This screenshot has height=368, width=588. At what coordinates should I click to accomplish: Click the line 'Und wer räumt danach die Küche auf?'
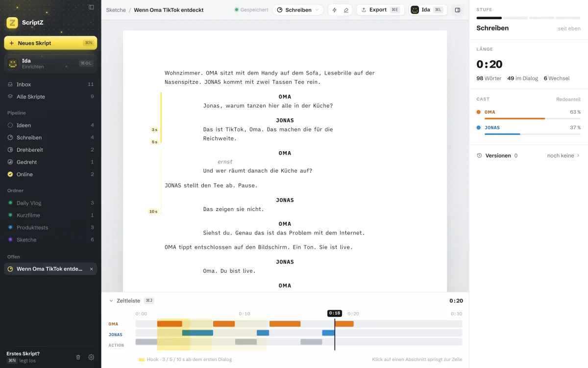(258, 171)
